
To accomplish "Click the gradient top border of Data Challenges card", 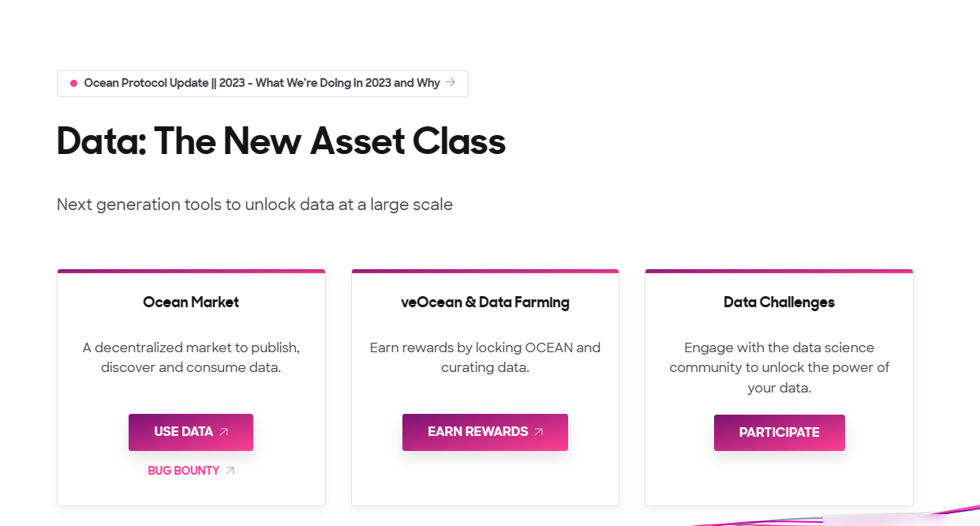I will pos(780,271).
